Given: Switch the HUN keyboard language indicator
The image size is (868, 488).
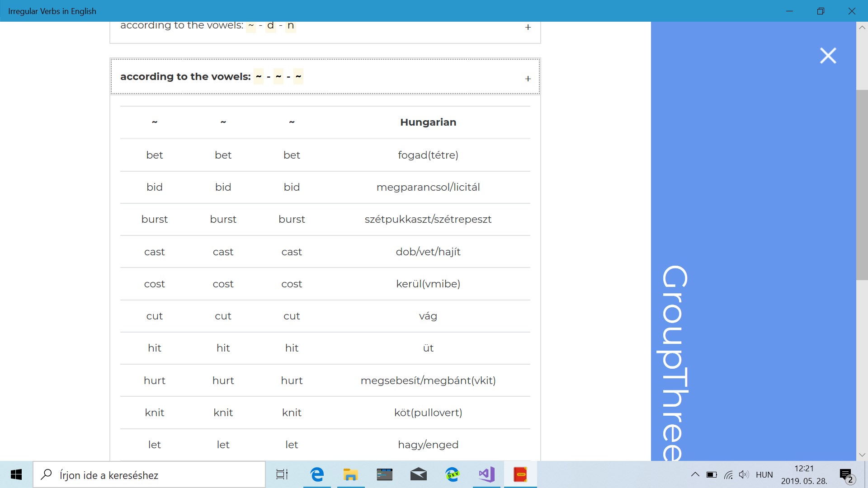Looking at the screenshot, I should [x=764, y=474].
